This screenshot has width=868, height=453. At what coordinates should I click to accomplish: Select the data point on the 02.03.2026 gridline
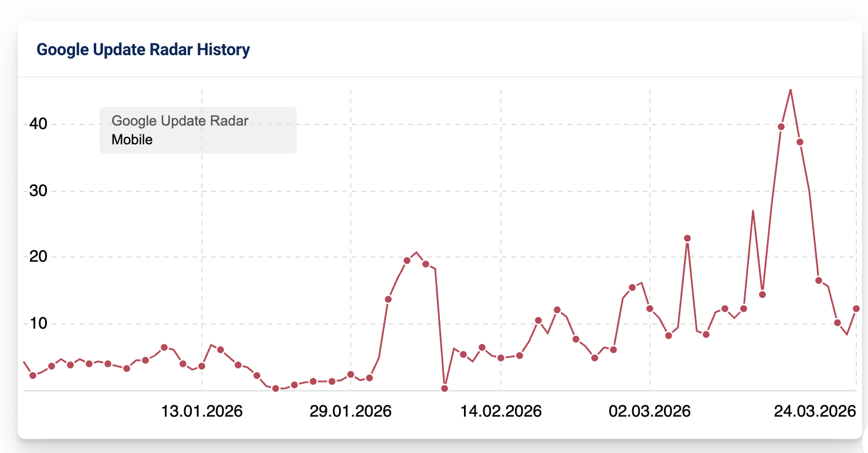(650, 309)
